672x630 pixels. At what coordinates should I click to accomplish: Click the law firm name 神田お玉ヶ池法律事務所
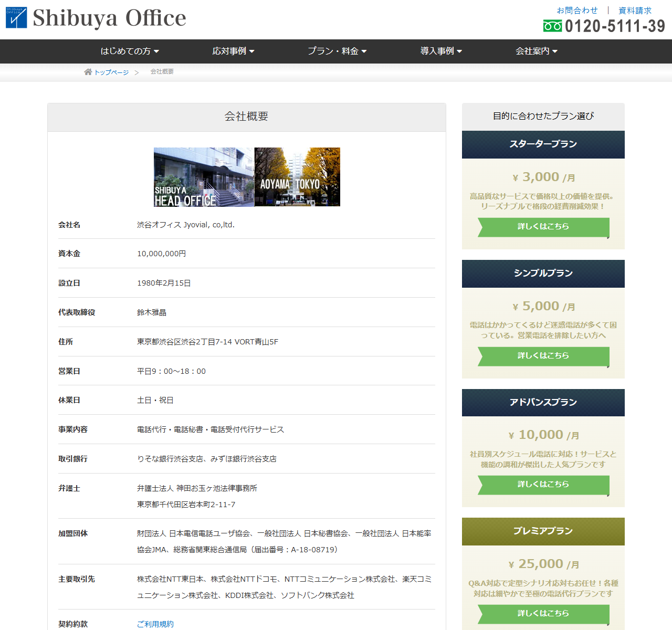tap(217, 488)
